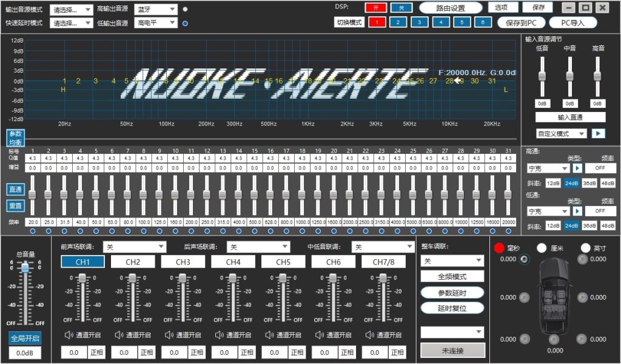Select the rear-center subwoofer speaker below the car
The image size is (621, 364).
click(554, 339)
